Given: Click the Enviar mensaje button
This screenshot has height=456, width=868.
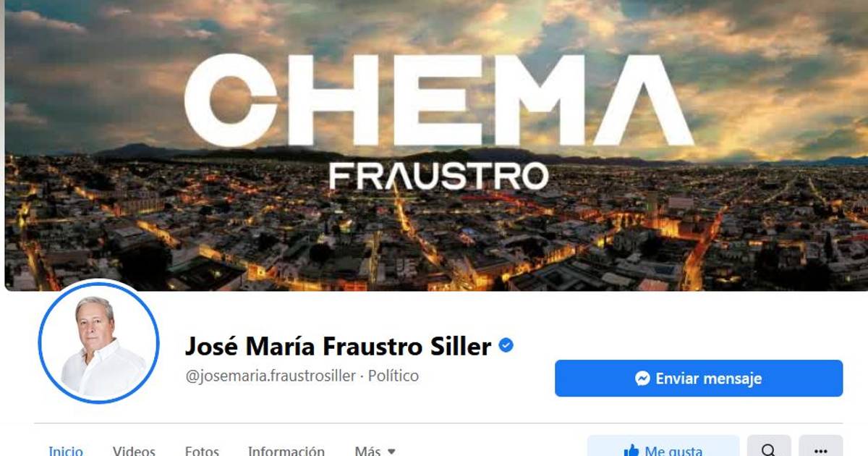Looking at the screenshot, I should click(x=699, y=379).
